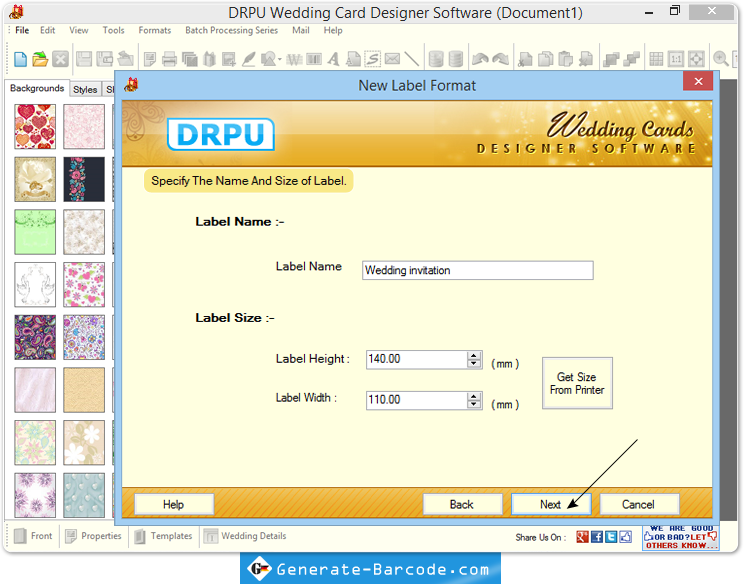Click the Back button in dialog
This screenshot has height=584, width=744.
point(462,504)
